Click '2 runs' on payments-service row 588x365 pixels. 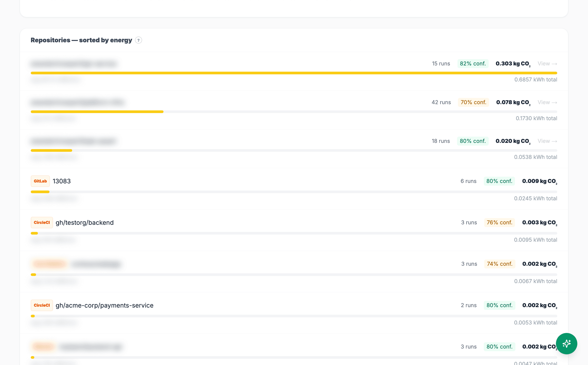[x=469, y=305]
